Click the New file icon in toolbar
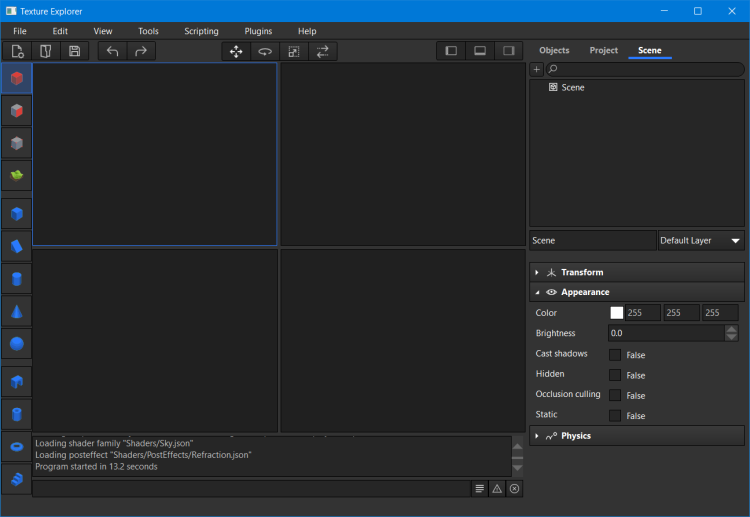The height and width of the screenshot is (517, 750). [x=18, y=51]
